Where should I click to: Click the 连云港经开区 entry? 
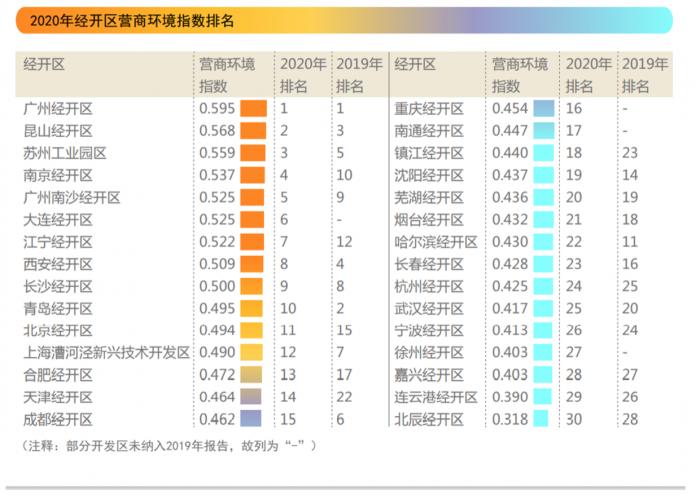(435, 397)
